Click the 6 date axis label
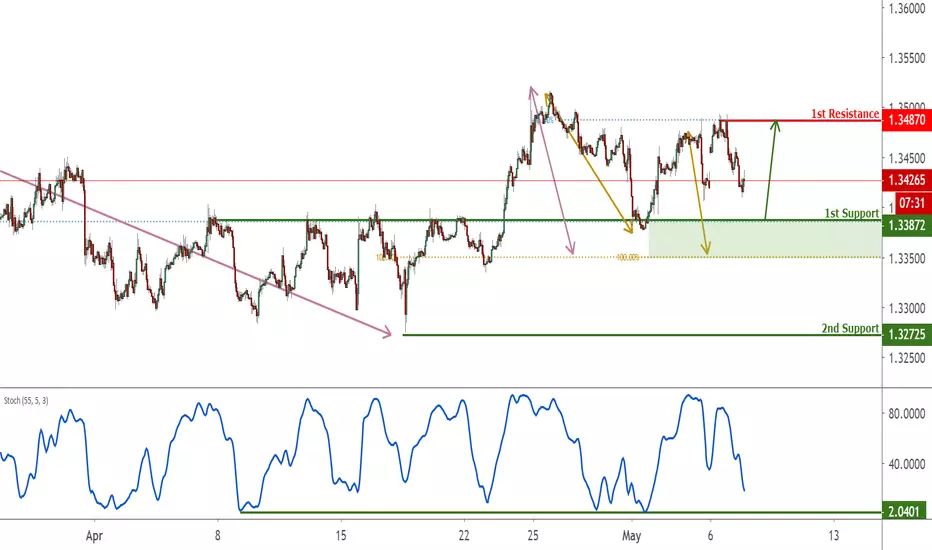This screenshot has height=550, width=932. point(710,535)
